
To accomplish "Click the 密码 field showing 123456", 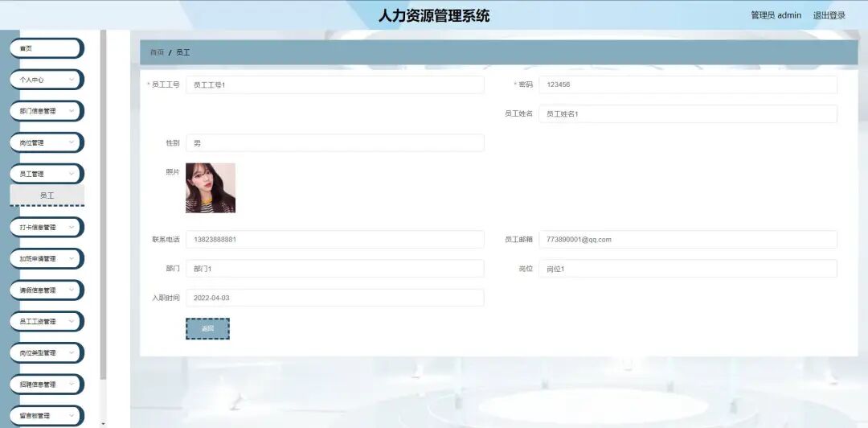I will tap(687, 84).
